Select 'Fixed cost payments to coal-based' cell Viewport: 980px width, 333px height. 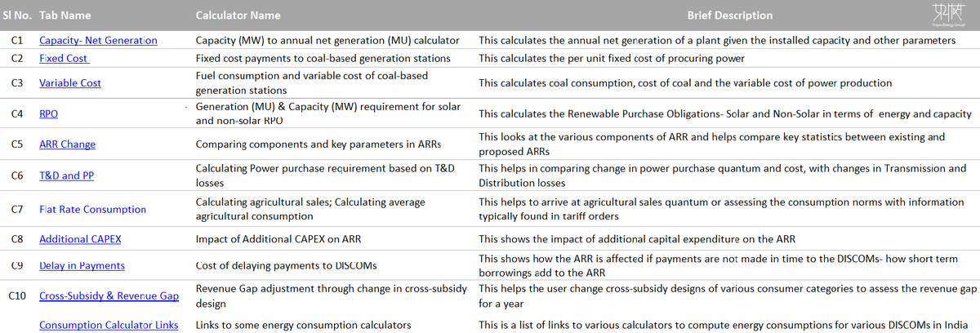pyautogui.click(x=323, y=59)
